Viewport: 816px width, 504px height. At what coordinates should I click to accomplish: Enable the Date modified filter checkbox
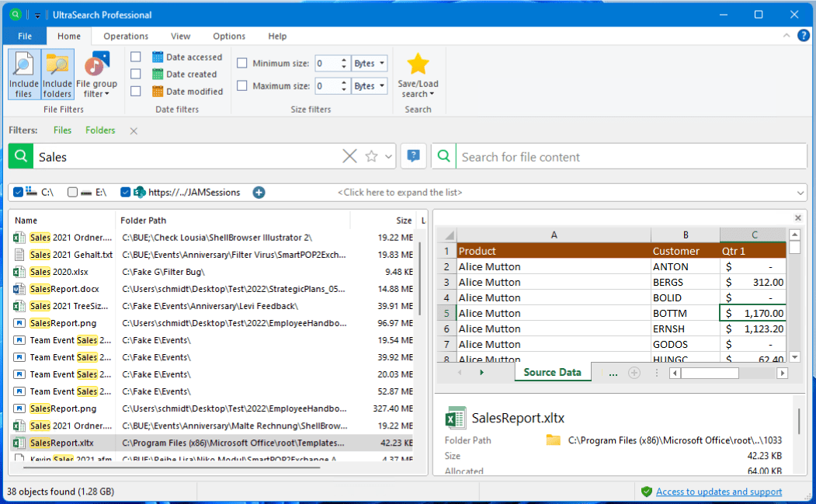136,91
